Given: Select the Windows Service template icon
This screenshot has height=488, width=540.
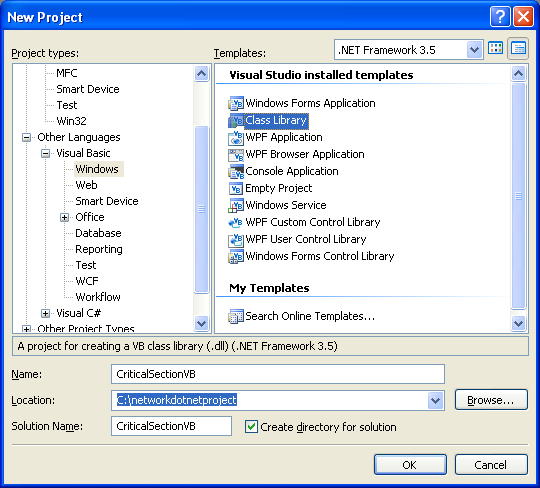Looking at the screenshot, I should pos(236,205).
